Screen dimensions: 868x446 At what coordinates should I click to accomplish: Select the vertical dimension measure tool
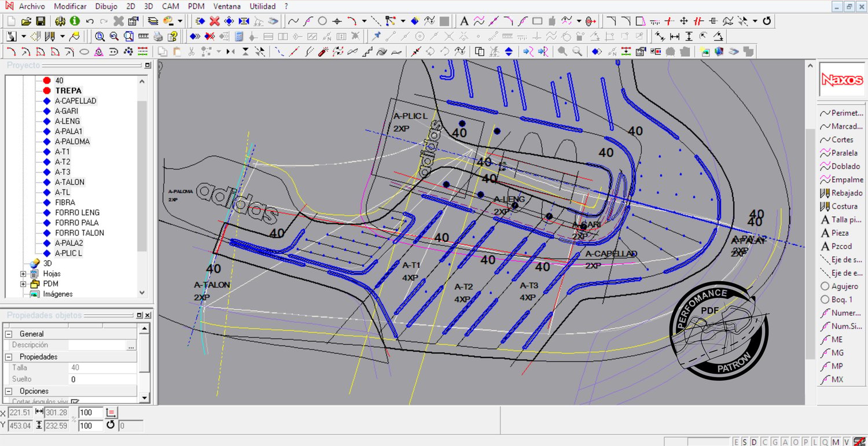pos(689,36)
